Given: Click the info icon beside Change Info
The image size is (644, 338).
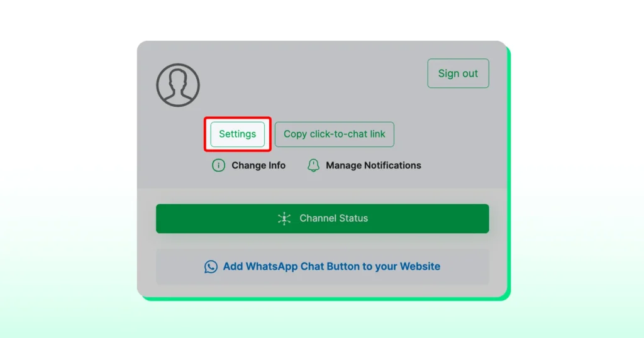Looking at the screenshot, I should 218,165.
